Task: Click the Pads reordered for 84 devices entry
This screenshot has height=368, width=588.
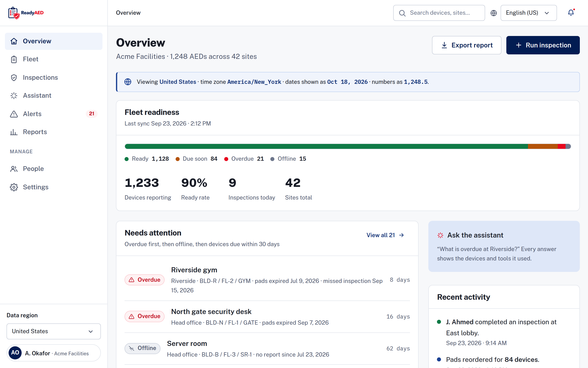Action: coord(504,361)
